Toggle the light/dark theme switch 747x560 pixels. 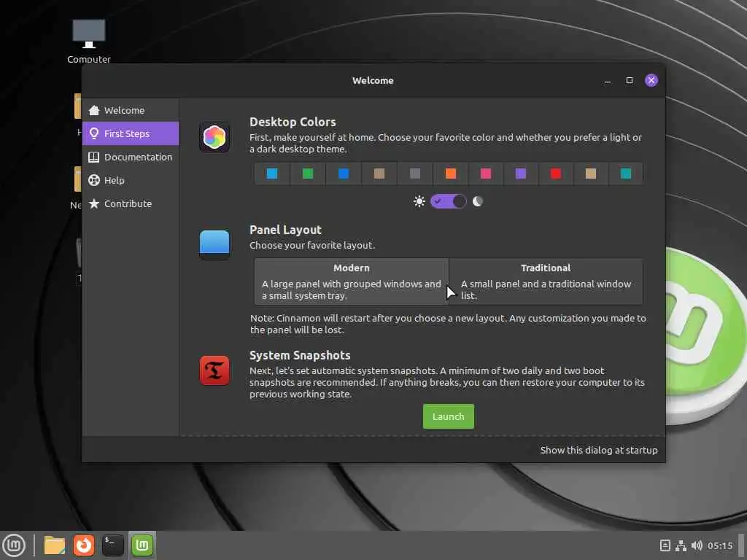448,201
